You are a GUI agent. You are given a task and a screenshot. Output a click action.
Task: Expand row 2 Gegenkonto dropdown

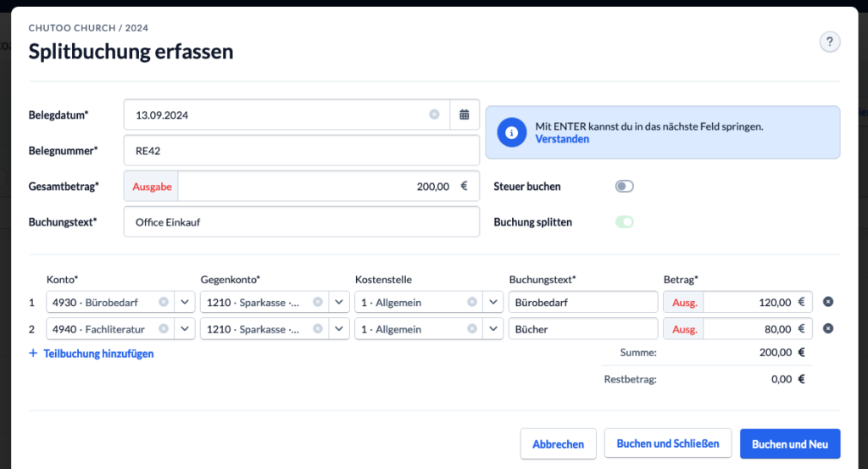click(x=339, y=328)
